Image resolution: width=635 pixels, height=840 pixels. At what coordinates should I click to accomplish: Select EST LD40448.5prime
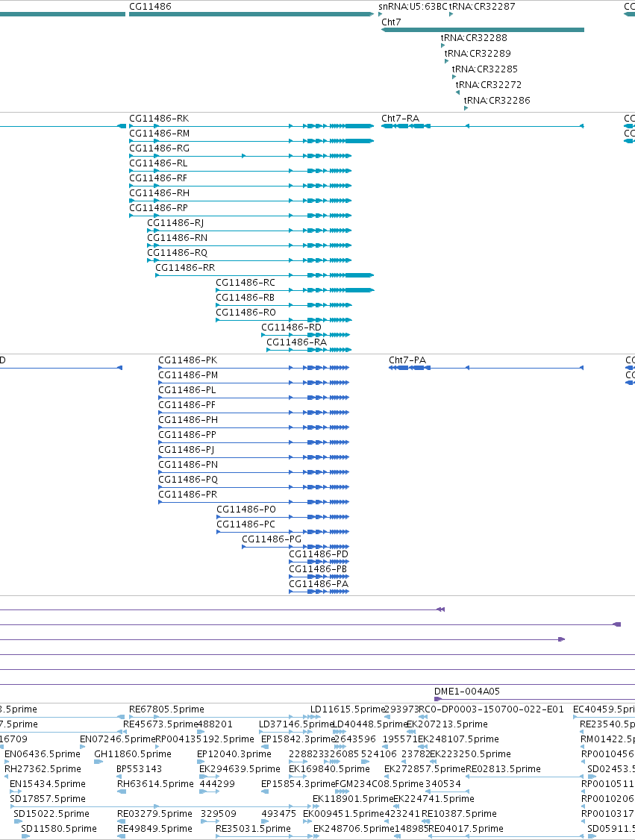pos(371,724)
